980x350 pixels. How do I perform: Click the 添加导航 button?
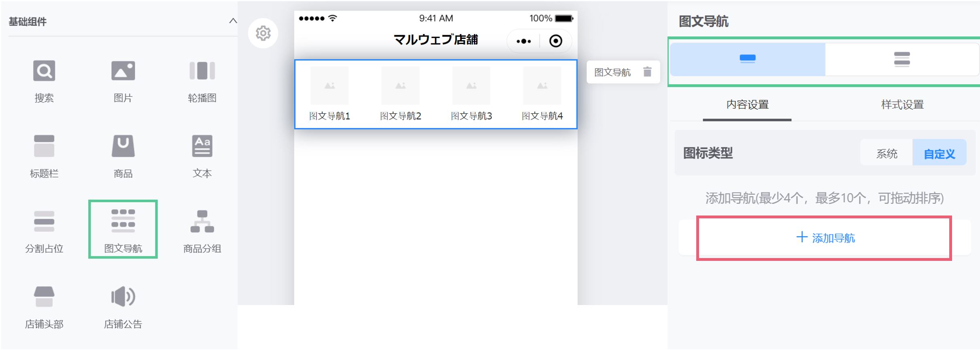(x=825, y=238)
